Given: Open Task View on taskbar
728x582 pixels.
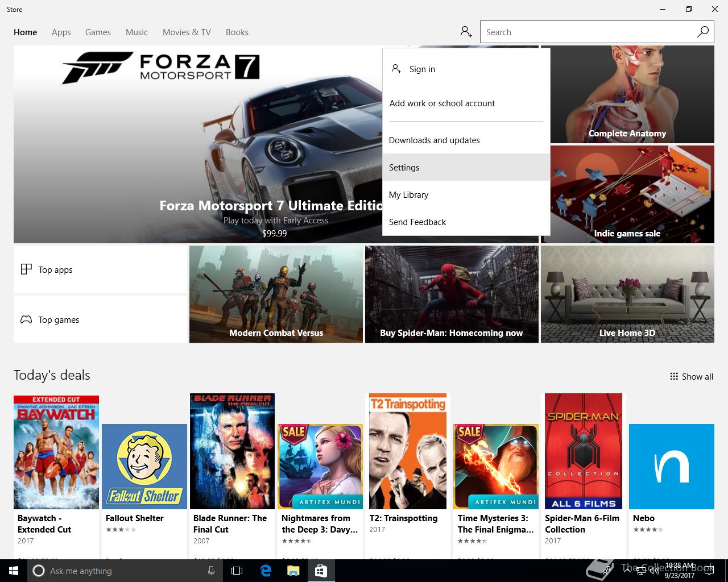Looking at the screenshot, I should (x=237, y=571).
